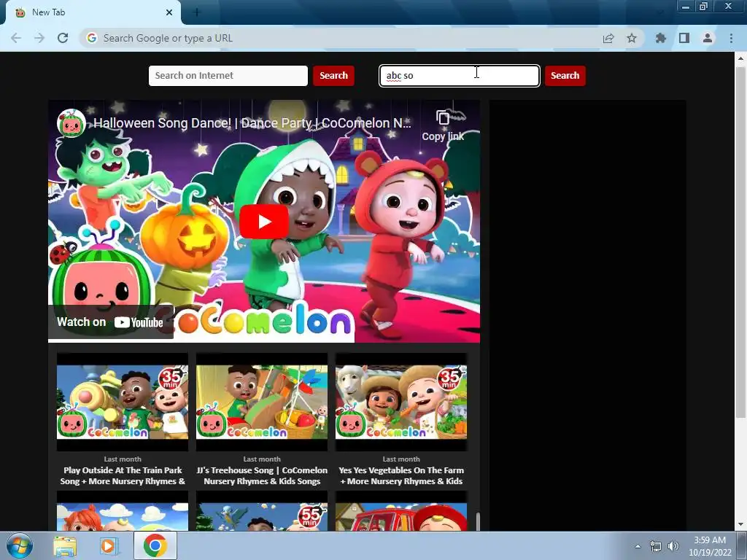The width and height of the screenshot is (747, 560).
Task: Bookmark this tab with the star icon
Action: point(632,38)
